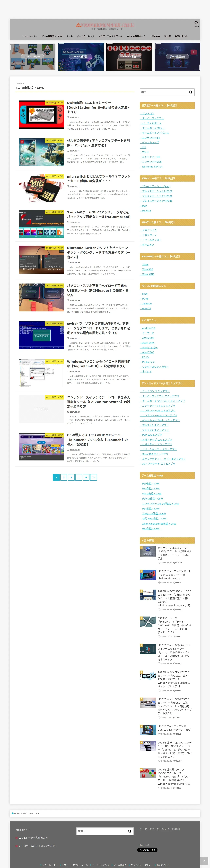
Task: Submit sidebar search with magnifier icon
Action: click(190, 92)
